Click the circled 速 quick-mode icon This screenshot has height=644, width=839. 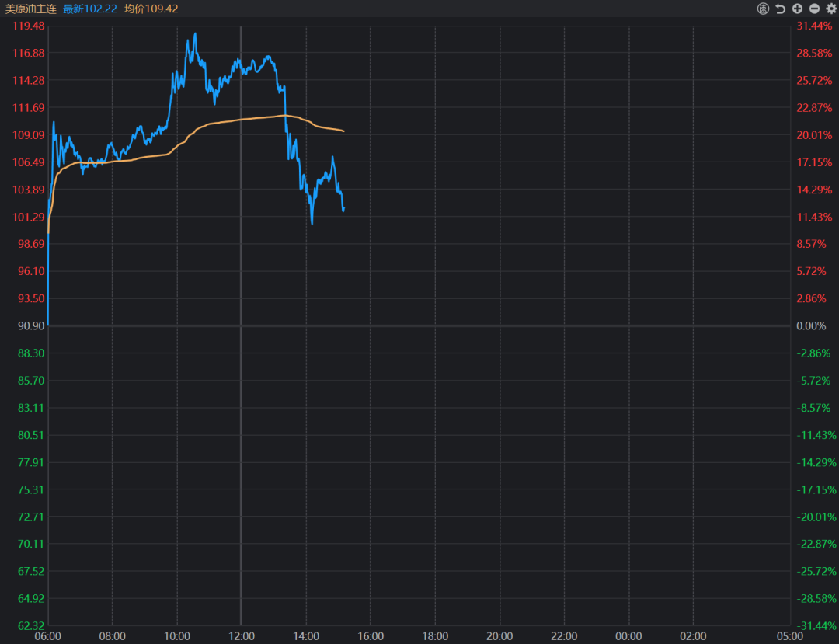tap(763, 9)
